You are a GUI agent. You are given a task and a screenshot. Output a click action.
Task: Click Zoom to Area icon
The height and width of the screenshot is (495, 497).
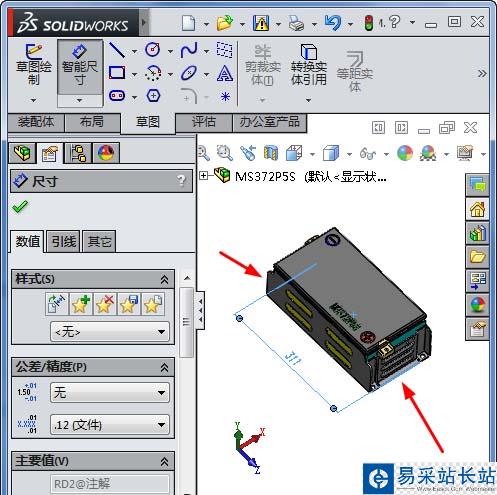tap(225, 153)
